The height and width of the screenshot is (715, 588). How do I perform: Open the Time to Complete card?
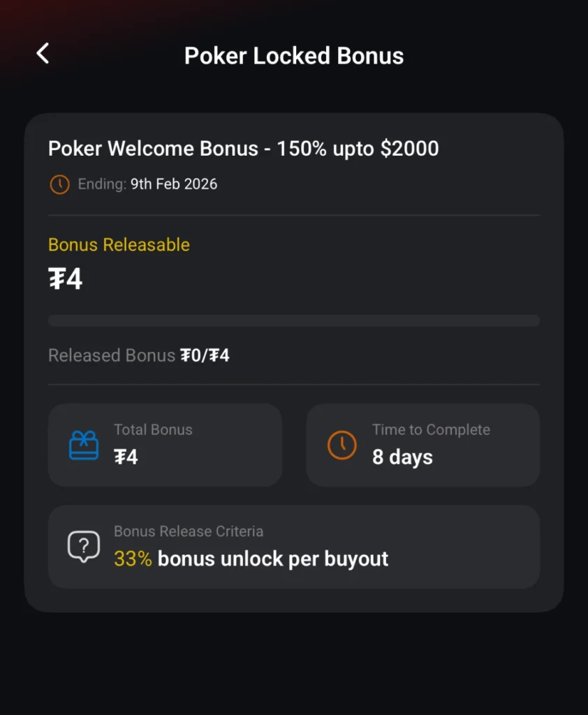click(x=422, y=445)
